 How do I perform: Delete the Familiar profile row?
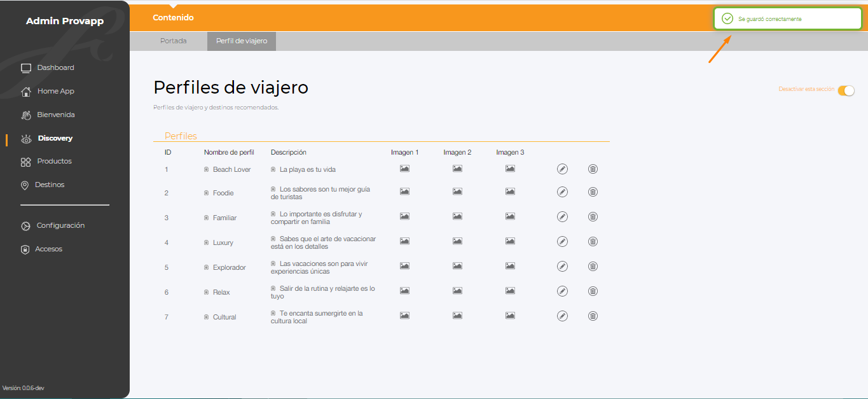(x=593, y=217)
